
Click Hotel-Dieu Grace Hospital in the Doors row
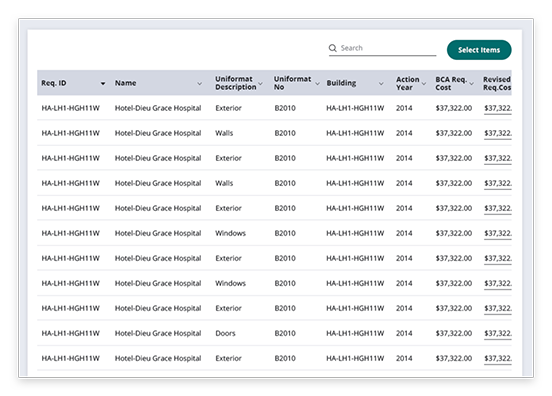pyautogui.click(x=158, y=333)
